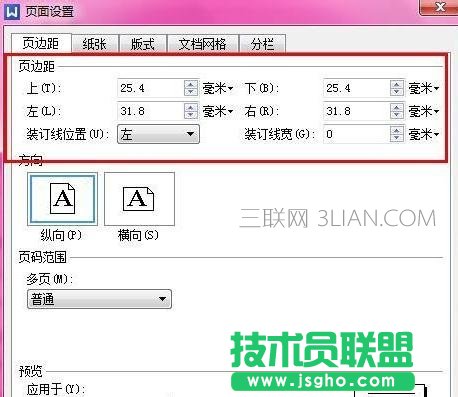Open the 版式 tab
This screenshot has height=397, width=458.
point(143,44)
